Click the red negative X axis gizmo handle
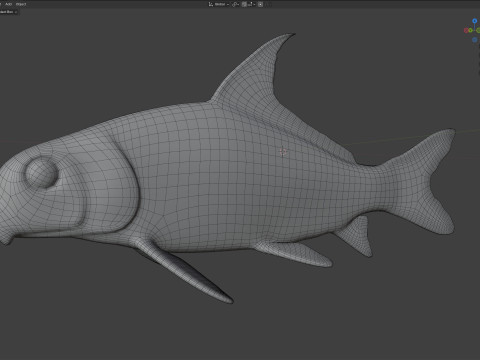Screen dimensions: 480x360 (466, 30)
